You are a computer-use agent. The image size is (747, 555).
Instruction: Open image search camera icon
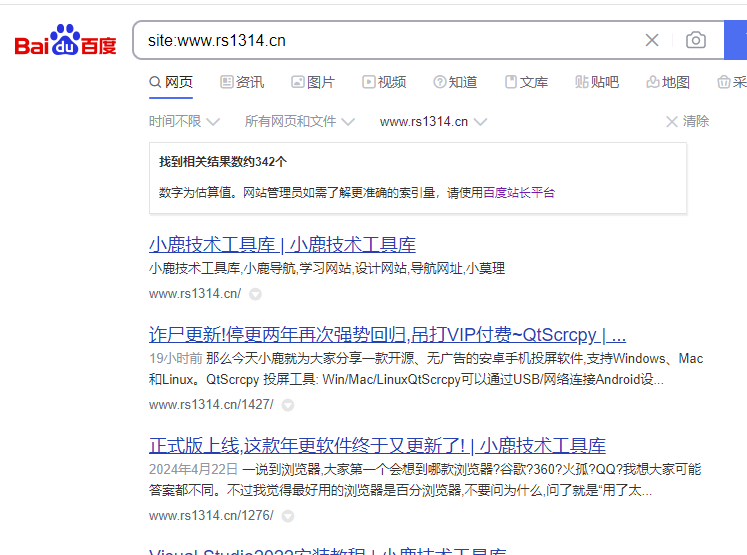click(x=696, y=40)
